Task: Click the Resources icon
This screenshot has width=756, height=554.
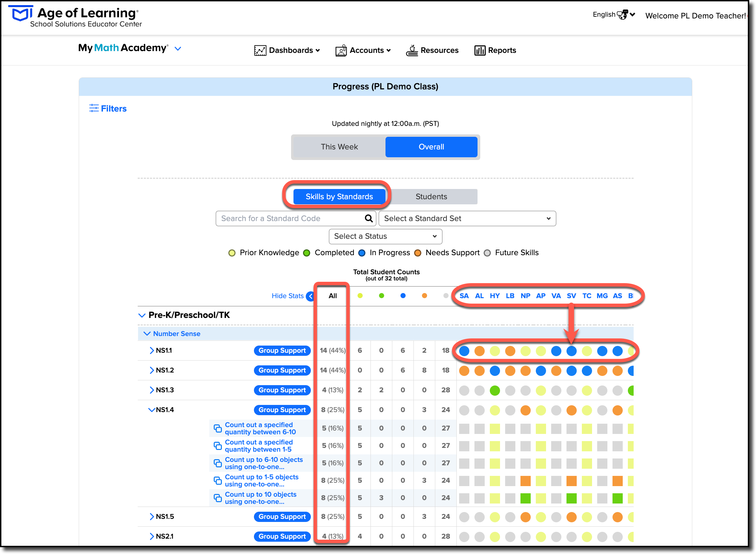Action: [412, 50]
